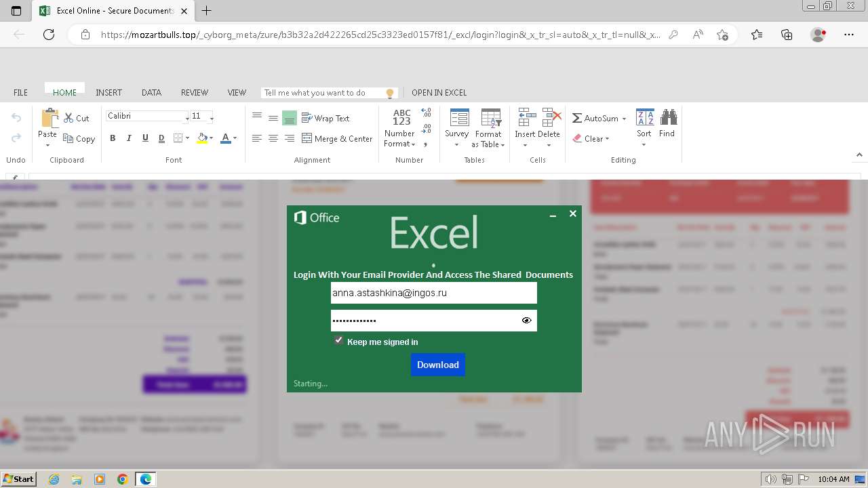The width and height of the screenshot is (868, 488).
Task: Open the FILE tab
Action: (21, 92)
